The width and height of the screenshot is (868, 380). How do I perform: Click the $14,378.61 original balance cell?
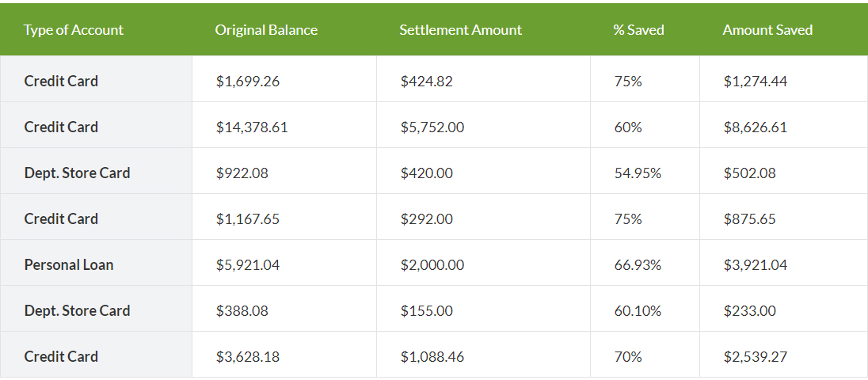[x=252, y=127]
